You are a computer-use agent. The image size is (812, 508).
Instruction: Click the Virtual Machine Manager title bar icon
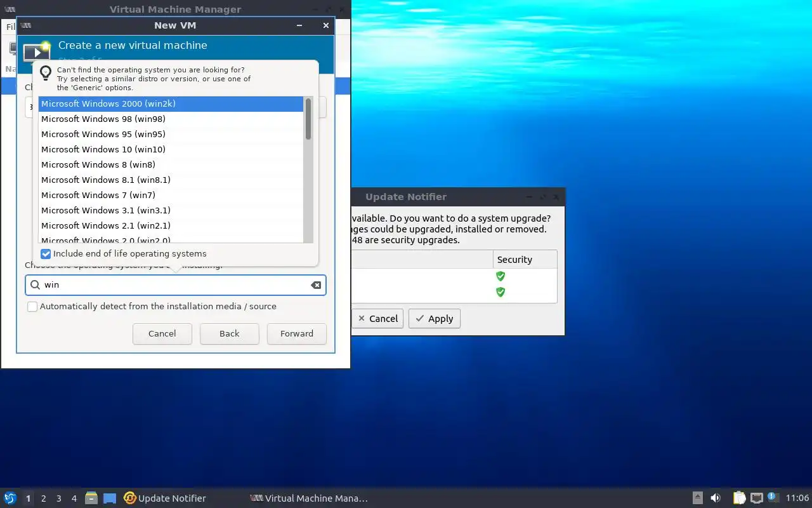[x=10, y=10]
